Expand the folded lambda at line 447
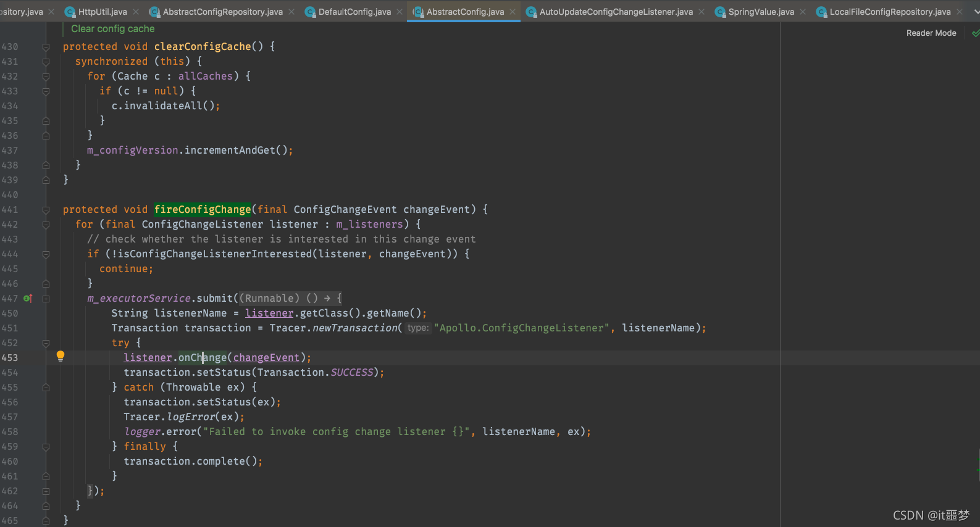This screenshot has height=527, width=980. [x=46, y=299]
